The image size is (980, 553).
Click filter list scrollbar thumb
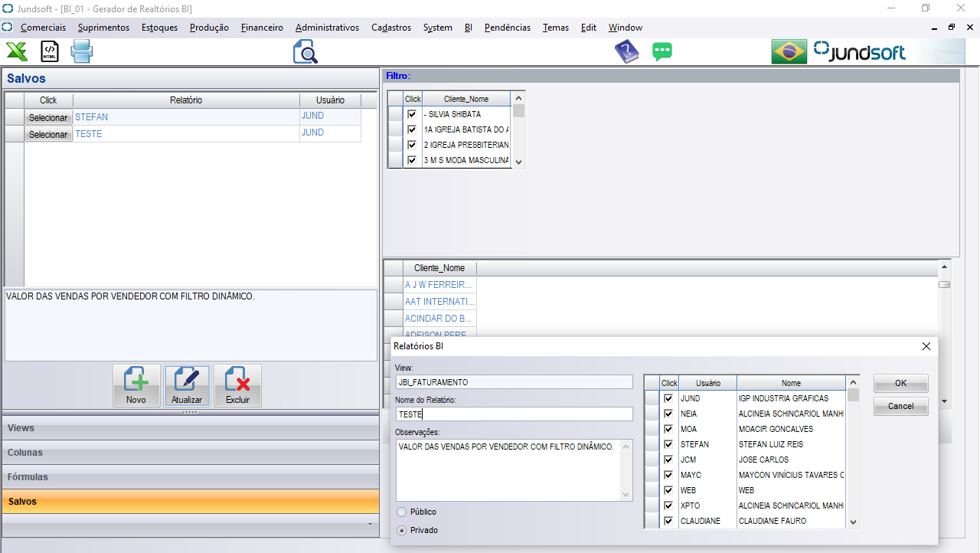[518, 111]
